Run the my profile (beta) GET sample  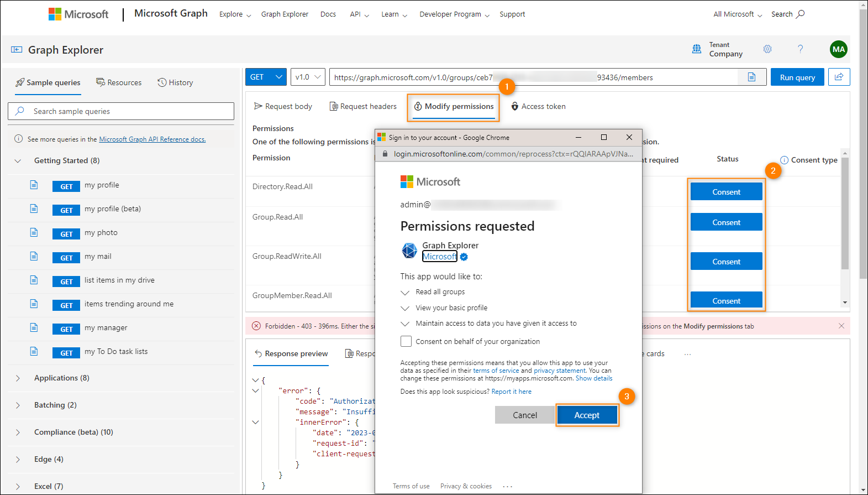click(x=67, y=210)
